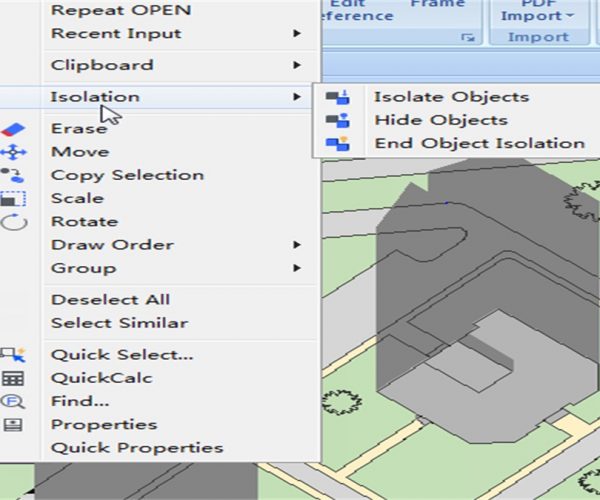Expand the Clipboard submenu arrow
The width and height of the screenshot is (600, 500).
[297, 65]
